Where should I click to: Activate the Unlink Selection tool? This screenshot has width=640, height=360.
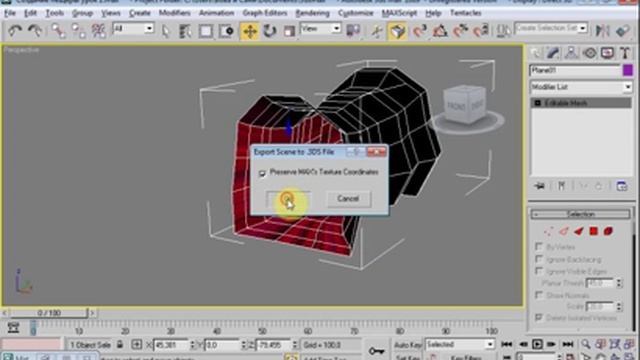pos(78,31)
